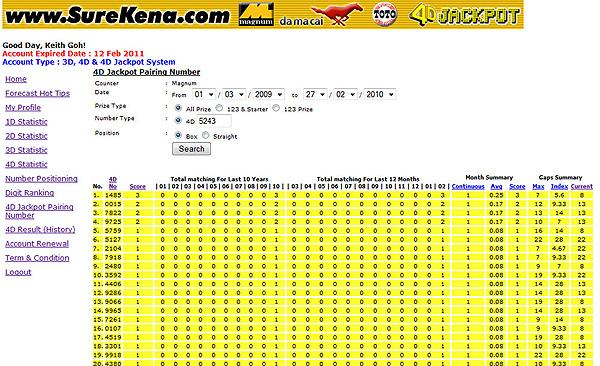The width and height of the screenshot is (600, 366).
Task: Open the To month dropdown showing 02
Action: (346, 94)
